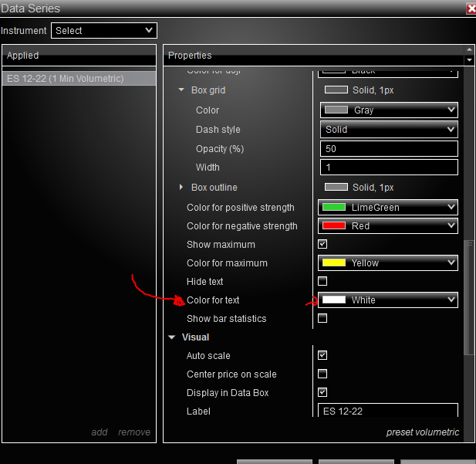The width and height of the screenshot is (476, 464).
Task: Click the add link
Action: [100, 432]
